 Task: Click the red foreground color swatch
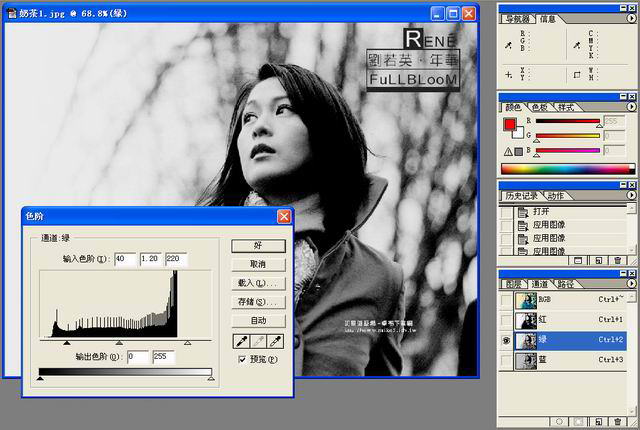pos(509,124)
